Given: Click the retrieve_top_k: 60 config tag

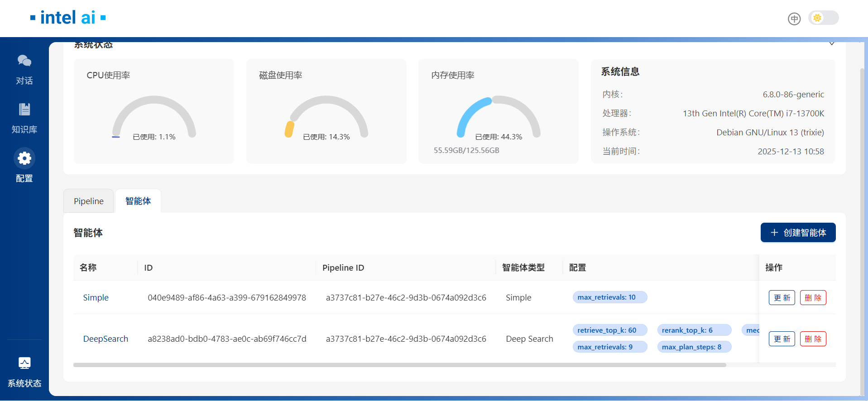Looking at the screenshot, I should click(607, 330).
